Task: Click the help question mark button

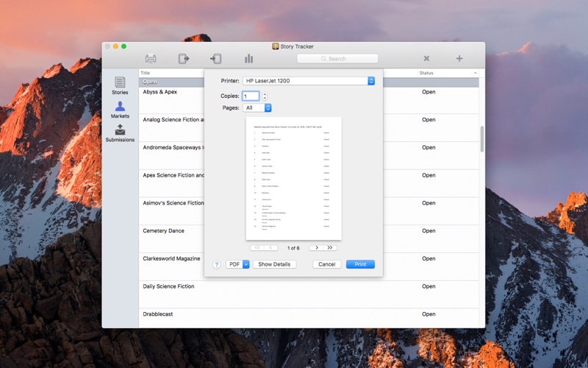Action: click(216, 264)
